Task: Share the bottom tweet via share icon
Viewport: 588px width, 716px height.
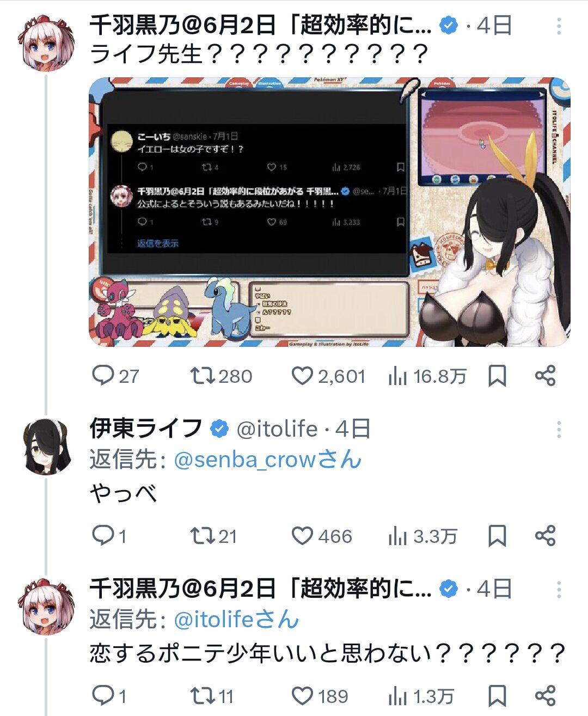Action: click(545, 696)
